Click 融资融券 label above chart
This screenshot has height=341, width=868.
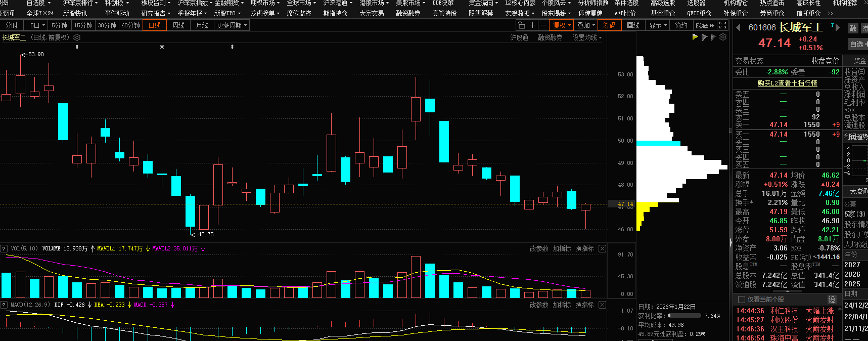[550, 37]
